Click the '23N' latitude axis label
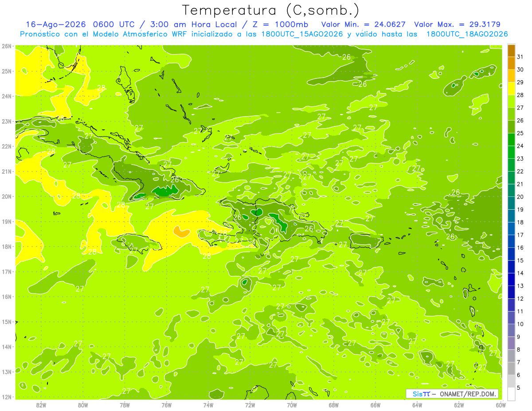The image size is (532, 411). click(6, 121)
